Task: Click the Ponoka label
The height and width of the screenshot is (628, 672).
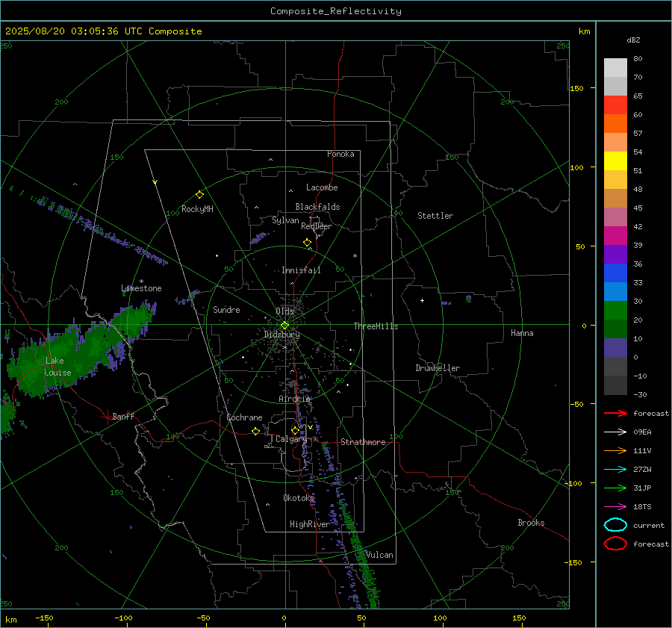Action: 340,154
